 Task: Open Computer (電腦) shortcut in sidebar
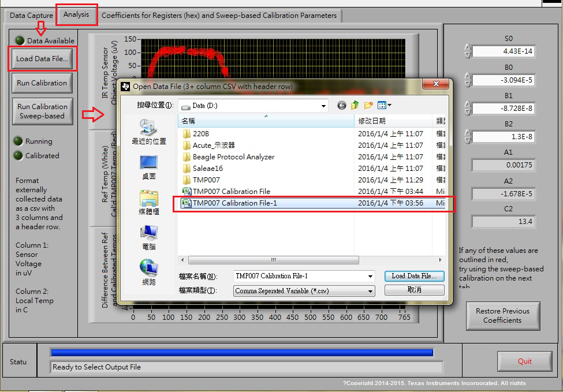tap(148, 238)
